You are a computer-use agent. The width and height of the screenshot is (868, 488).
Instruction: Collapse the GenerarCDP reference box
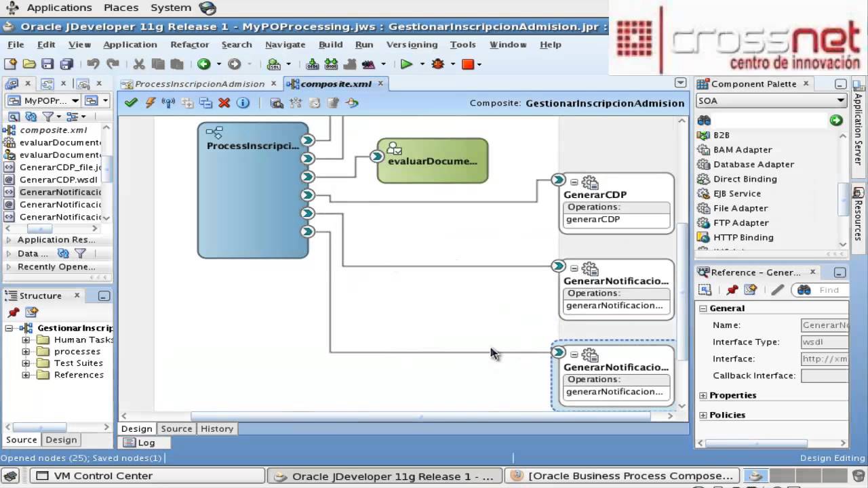[x=574, y=182]
